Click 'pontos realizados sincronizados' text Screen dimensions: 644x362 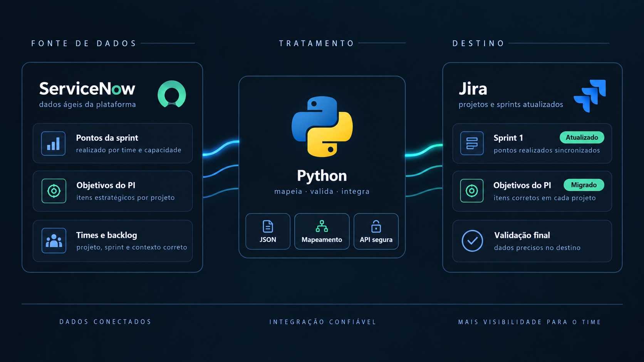coord(547,150)
